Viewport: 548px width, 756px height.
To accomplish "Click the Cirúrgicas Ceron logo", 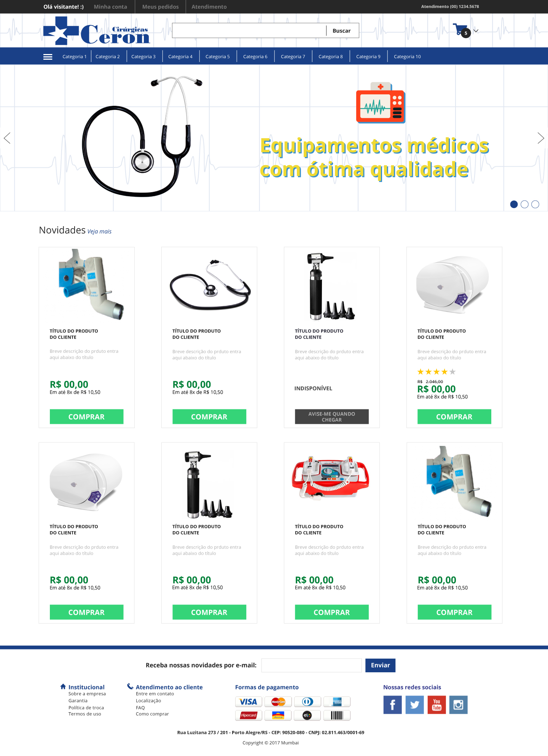I will coord(97,31).
